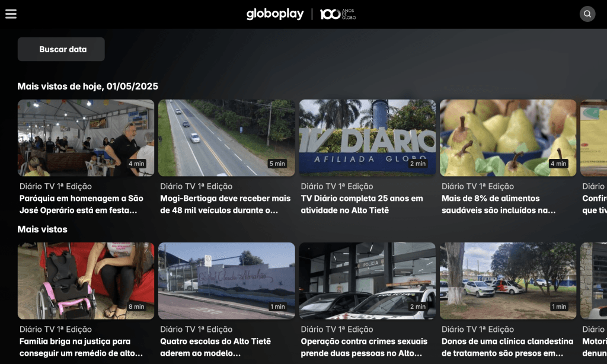Open the pears healthy food video thumbnail
The height and width of the screenshot is (364, 607).
508,138
